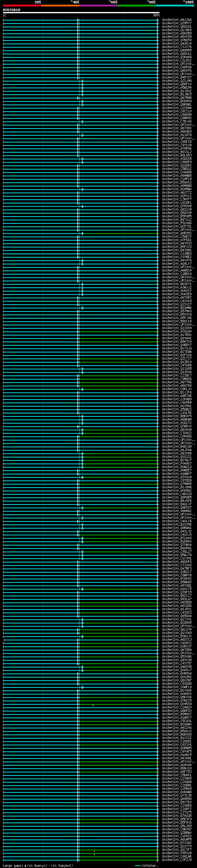Open hit UniRef100_A8J244
This screenshot has height=868, width=197.
tap(177, 20)
